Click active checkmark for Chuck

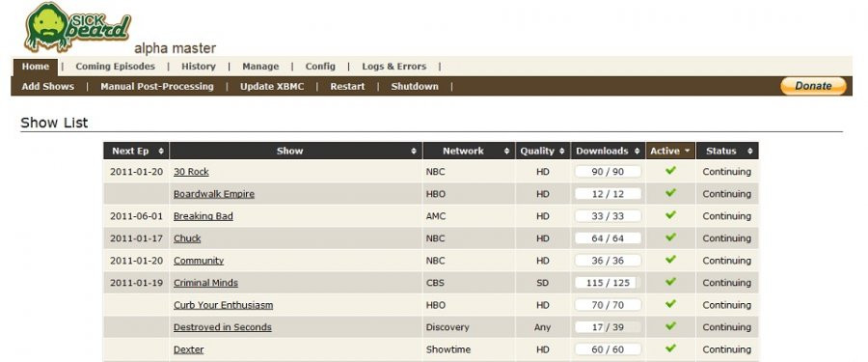coord(670,237)
